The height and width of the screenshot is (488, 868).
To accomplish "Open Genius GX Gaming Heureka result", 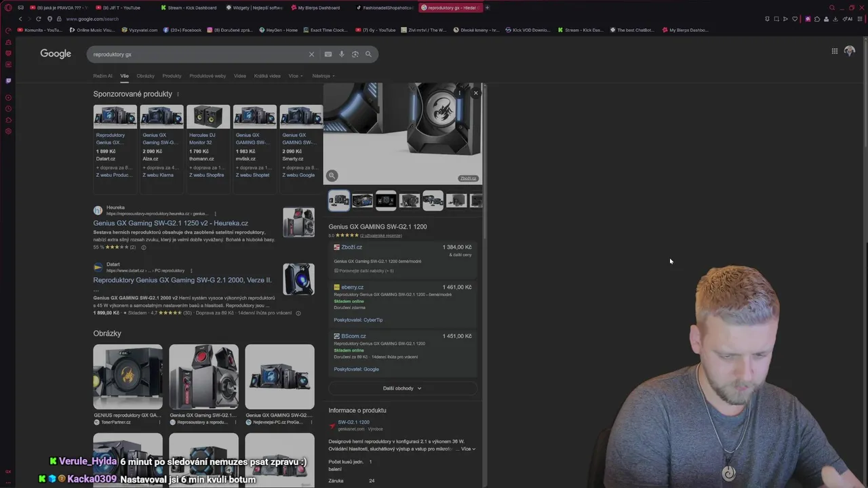I will tap(171, 223).
